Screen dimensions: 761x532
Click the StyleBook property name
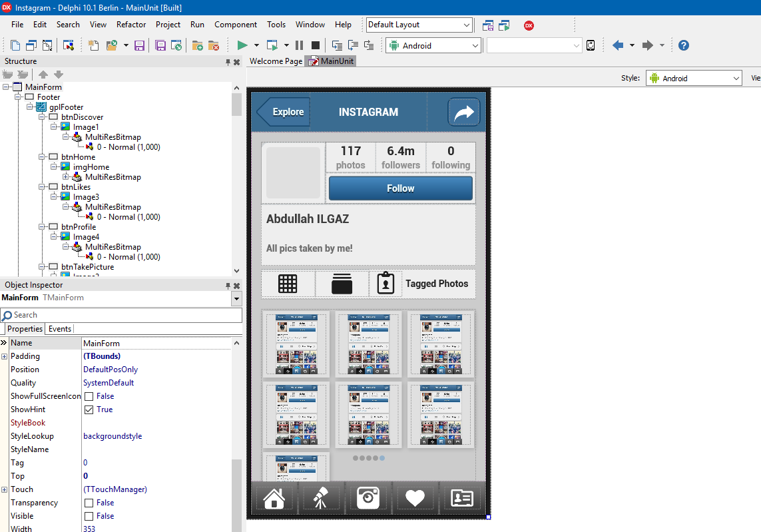[x=28, y=423]
